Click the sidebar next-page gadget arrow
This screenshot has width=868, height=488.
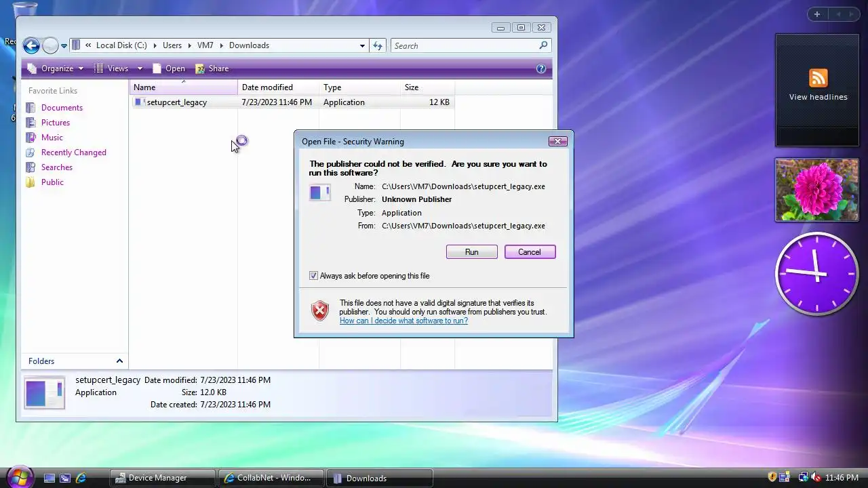852,14
